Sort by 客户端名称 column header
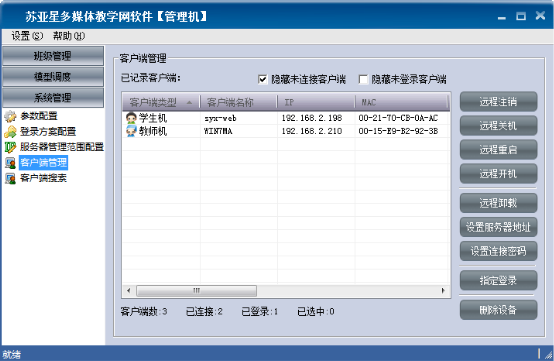Image resolution: width=554 pixels, height=361 pixels. (x=239, y=102)
